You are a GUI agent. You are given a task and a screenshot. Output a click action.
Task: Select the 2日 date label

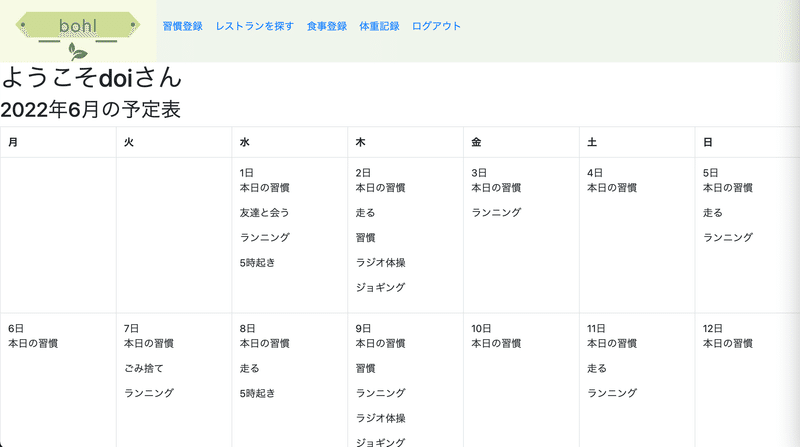tap(363, 173)
